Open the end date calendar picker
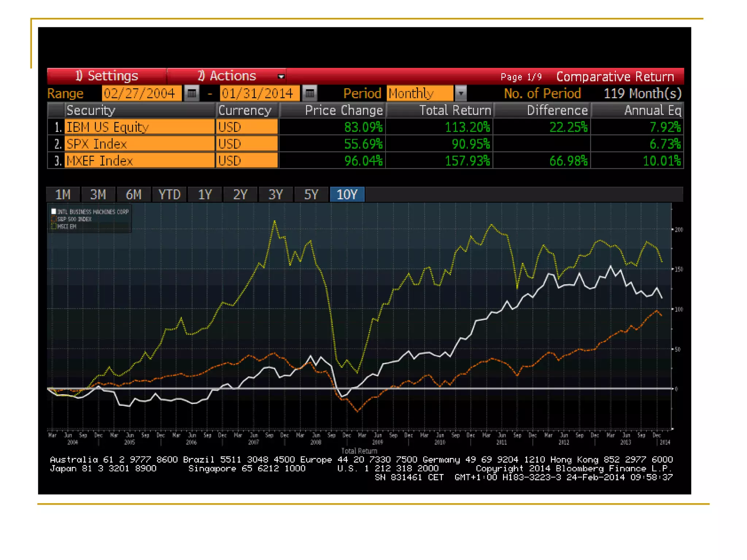This screenshot has height=560, width=747. tap(310, 94)
